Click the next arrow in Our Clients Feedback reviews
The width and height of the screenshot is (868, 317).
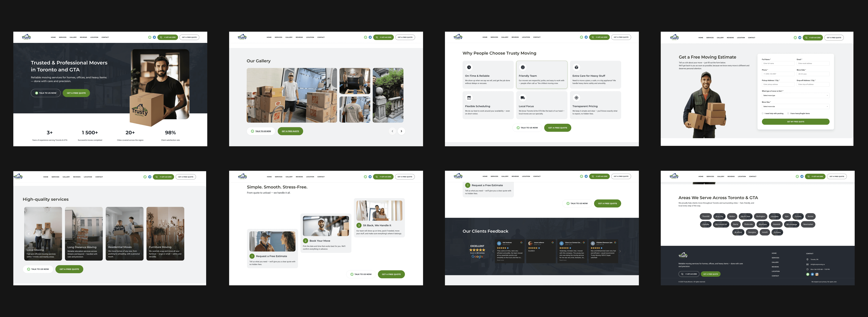(620, 251)
